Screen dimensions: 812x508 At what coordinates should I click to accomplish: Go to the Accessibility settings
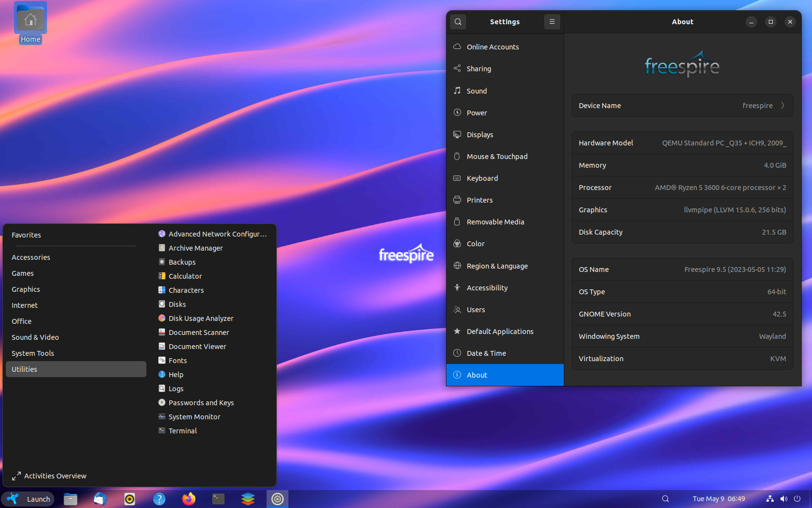click(505, 287)
